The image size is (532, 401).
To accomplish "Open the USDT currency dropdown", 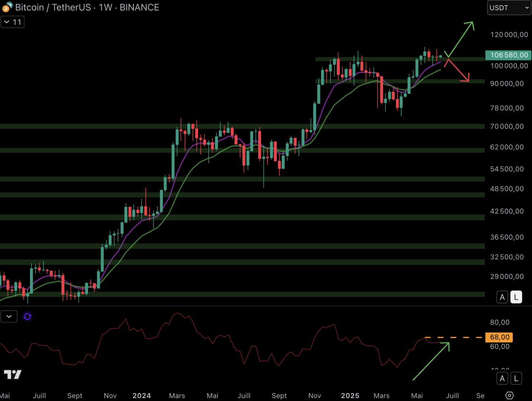I will pos(509,8).
